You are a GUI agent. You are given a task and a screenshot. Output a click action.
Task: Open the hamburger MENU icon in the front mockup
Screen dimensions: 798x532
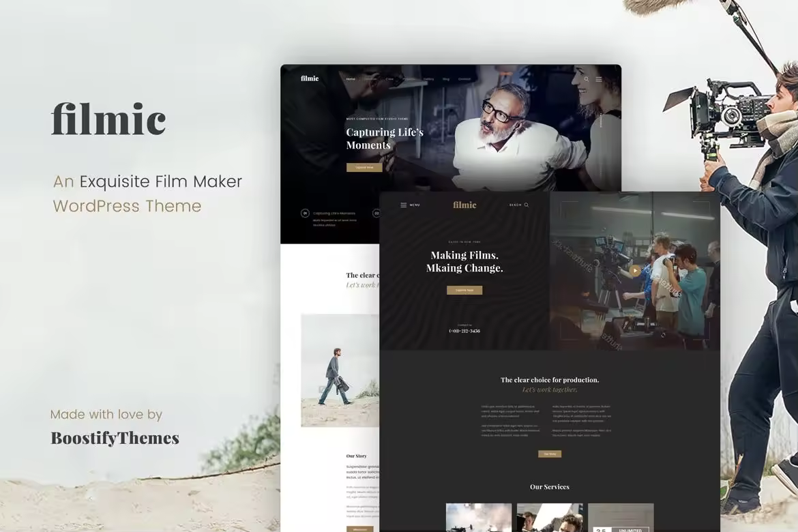[404, 205]
